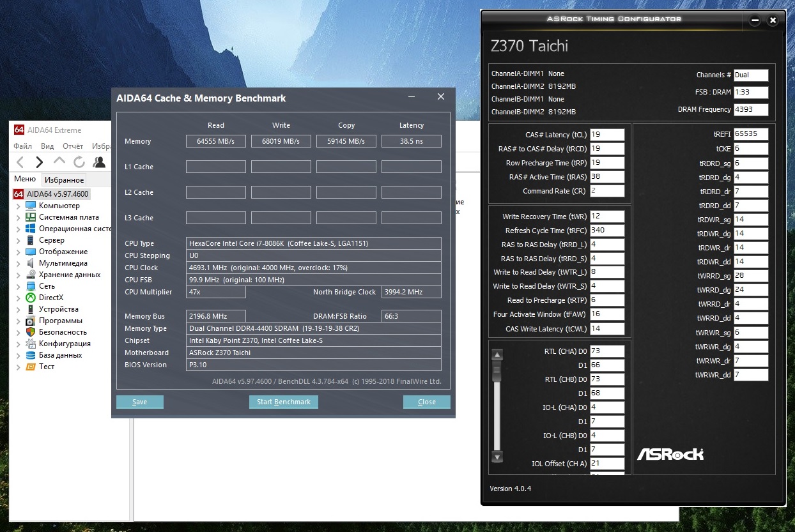Click the RTL list scrollbar thumb
The image size is (795, 532).
click(498, 371)
